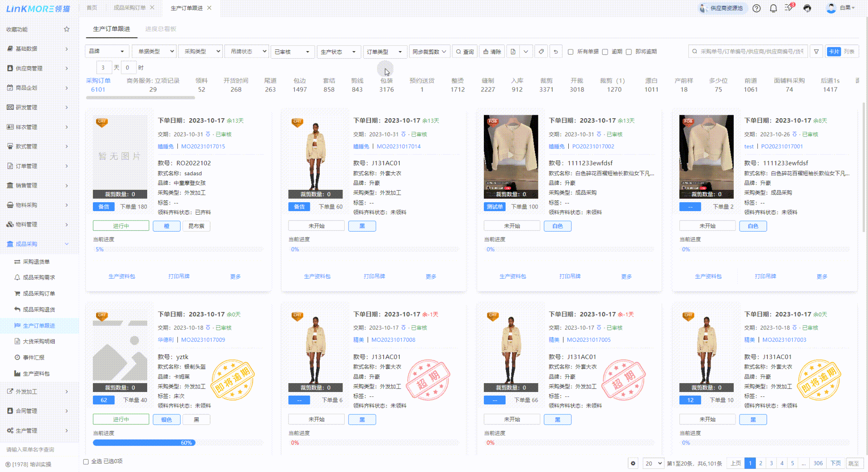868x472 pixels.
Task: Click the magnifier in the search box
Action: tap(695, 52)
